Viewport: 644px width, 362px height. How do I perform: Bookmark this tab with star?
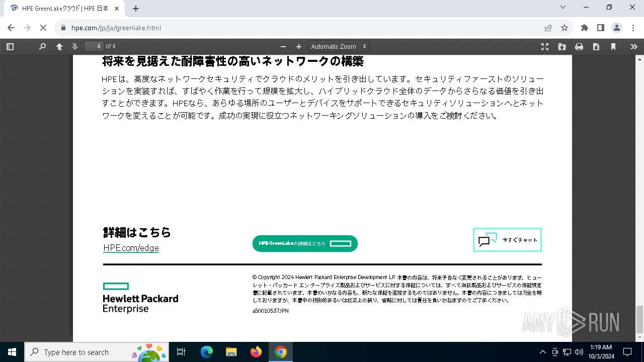[565, 28]
